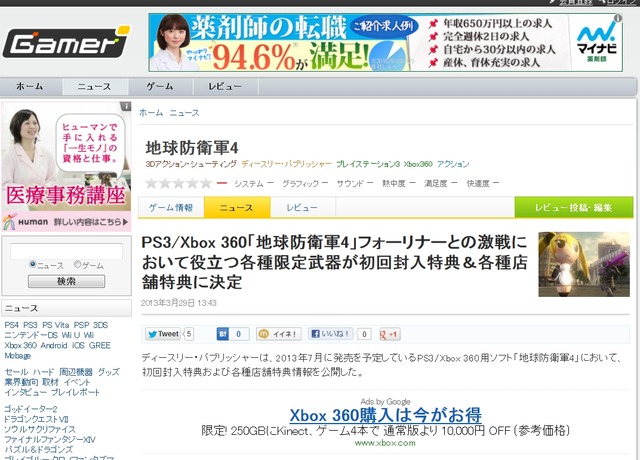Click the Google +1 button
This screenshot has height=460, width=640.
tap(390, 334)
